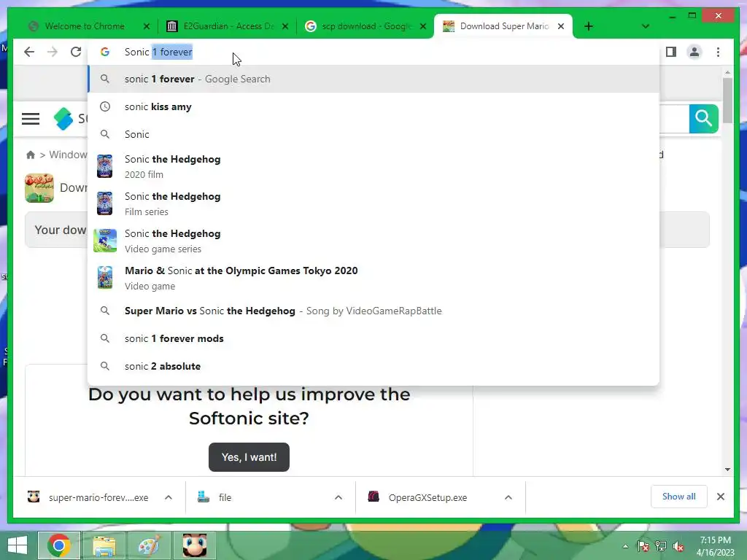Click Chrome in the taskbar

click(x=59, y=545)
